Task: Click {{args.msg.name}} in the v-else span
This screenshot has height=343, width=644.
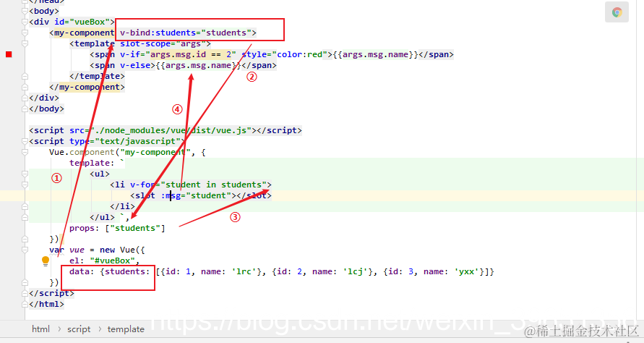Action: [x=198, y=65]
